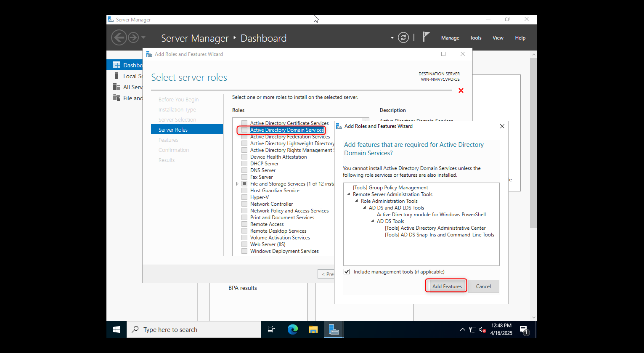Collapse the AD DS Tools node
This screenshot has width=644, height=353.
pyautogui.click(x=373, y=221)
